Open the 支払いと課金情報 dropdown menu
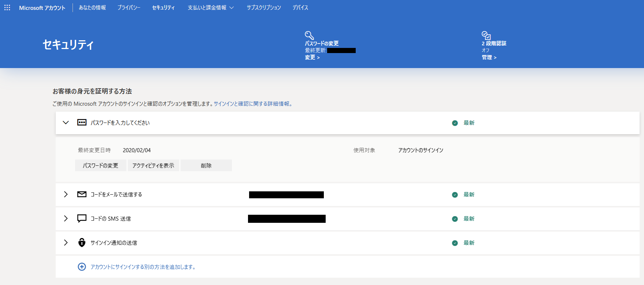 pyautogui.click(x=211, y=8)
